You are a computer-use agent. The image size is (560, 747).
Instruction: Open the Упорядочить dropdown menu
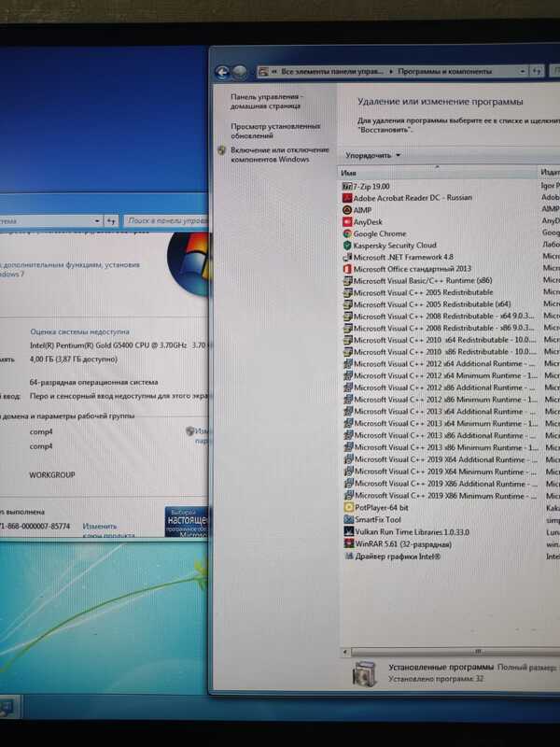click(x=372, y=155)
